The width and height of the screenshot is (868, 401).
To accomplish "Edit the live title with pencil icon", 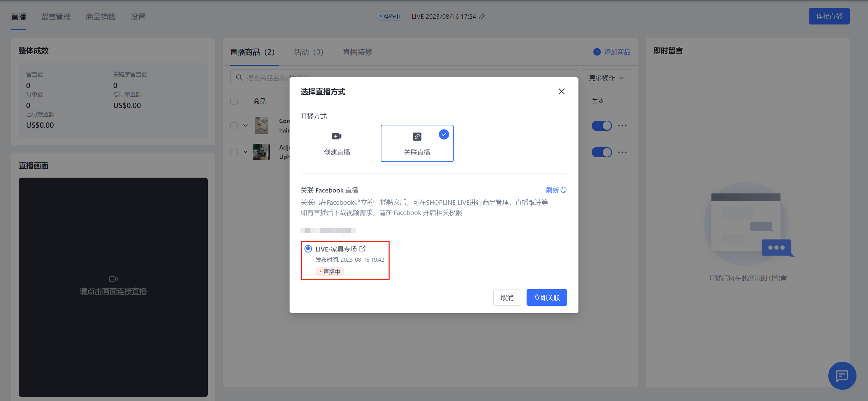I will click(x=482, y=16).
